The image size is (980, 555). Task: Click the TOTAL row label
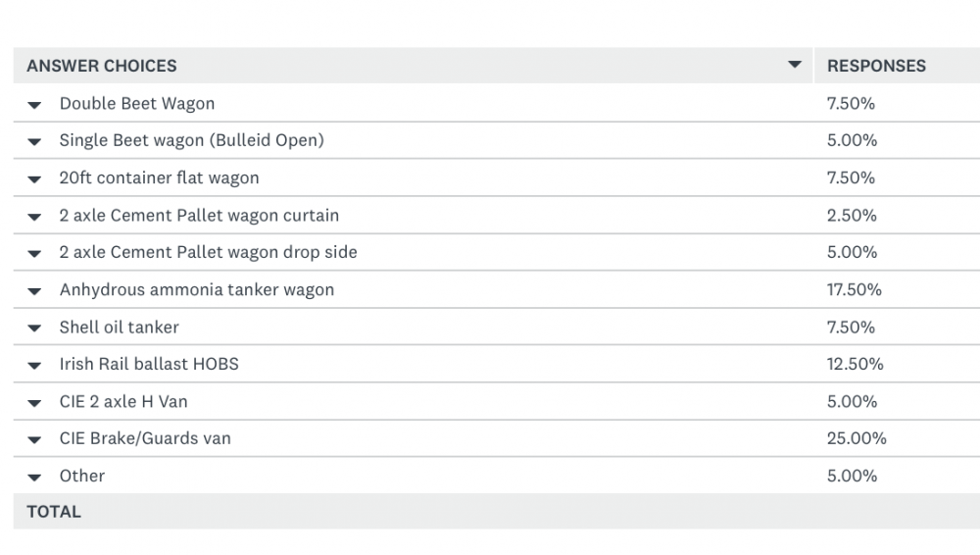[54, 512]
